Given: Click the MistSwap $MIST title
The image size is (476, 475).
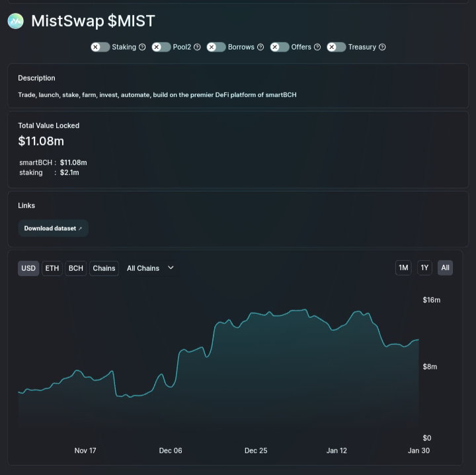Looking at the screenshot, I should tap(93, 21).
